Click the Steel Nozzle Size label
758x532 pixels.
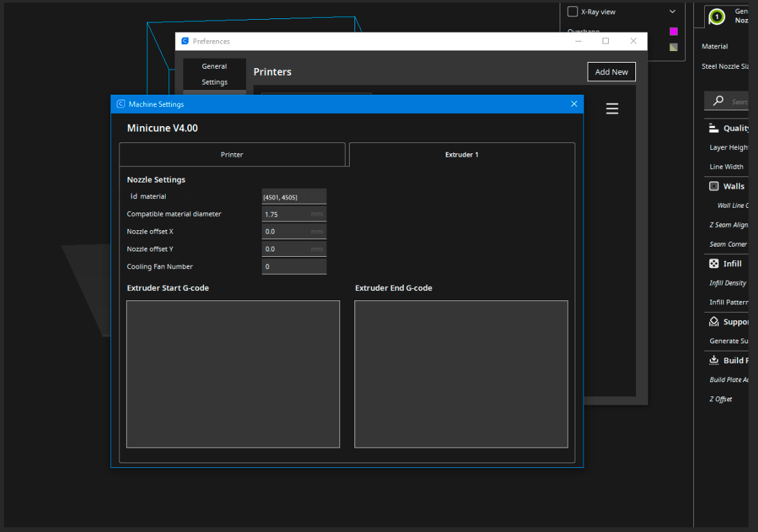725,66
